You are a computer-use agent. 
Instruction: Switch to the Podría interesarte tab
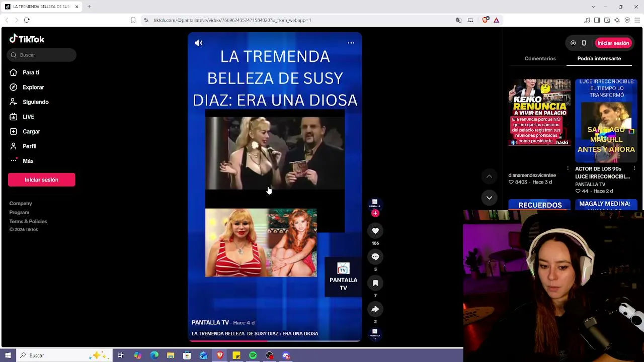click(x=599, y=59)
